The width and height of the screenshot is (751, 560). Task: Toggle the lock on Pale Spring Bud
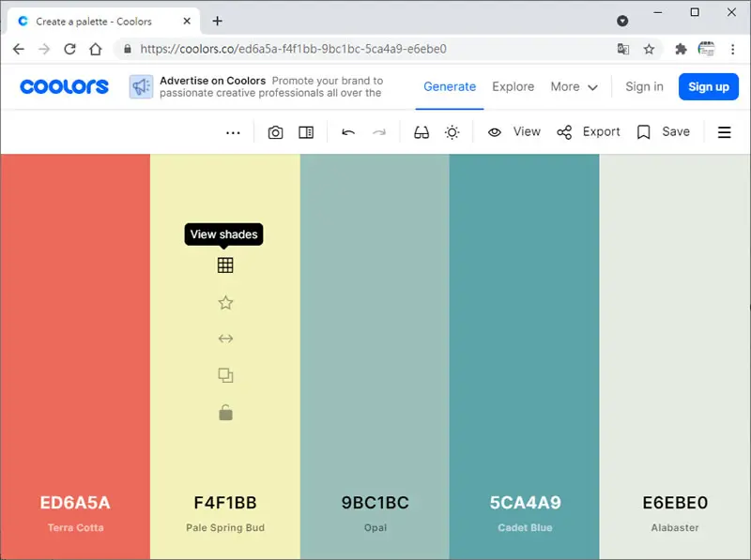225,413
